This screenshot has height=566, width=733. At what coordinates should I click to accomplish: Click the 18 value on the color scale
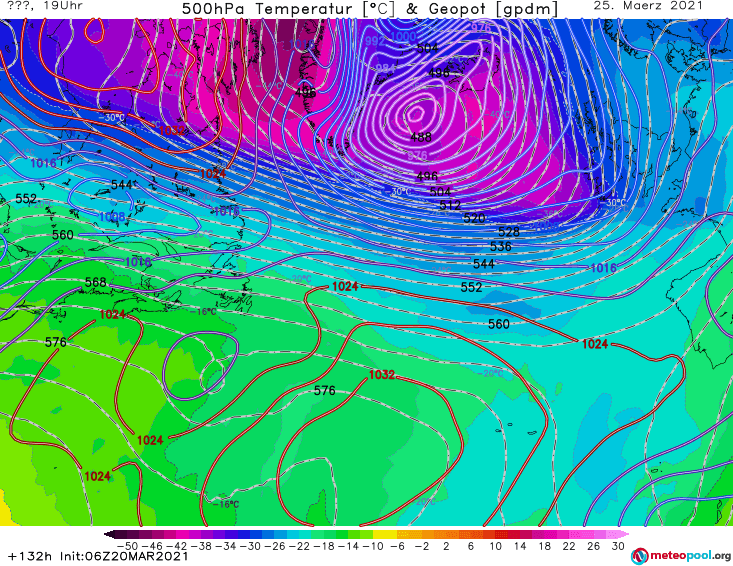click(545, 546)
